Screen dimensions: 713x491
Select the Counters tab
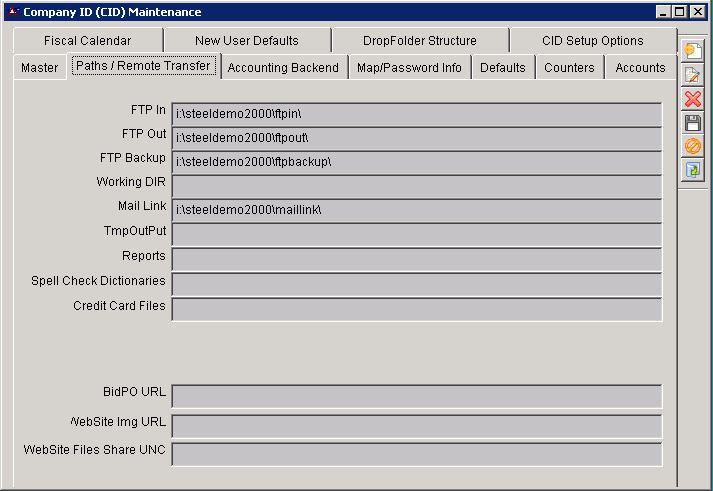click(569, 68)
